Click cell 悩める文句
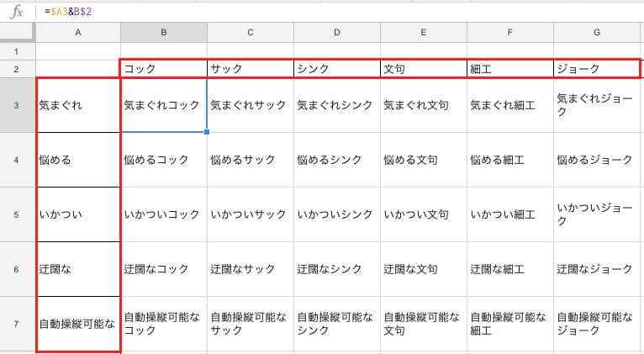The image size is (644, 354). (424, 160)
